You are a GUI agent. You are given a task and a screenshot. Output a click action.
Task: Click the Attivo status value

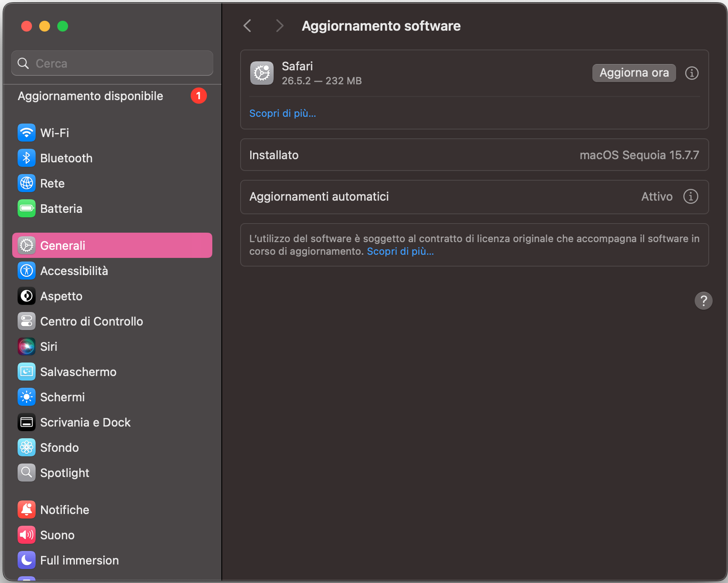[657, 197]
